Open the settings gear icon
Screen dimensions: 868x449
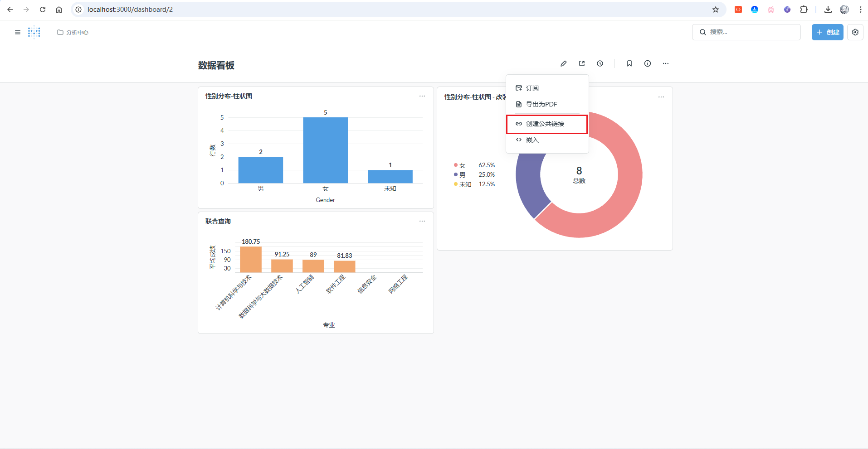pos(855,32)
